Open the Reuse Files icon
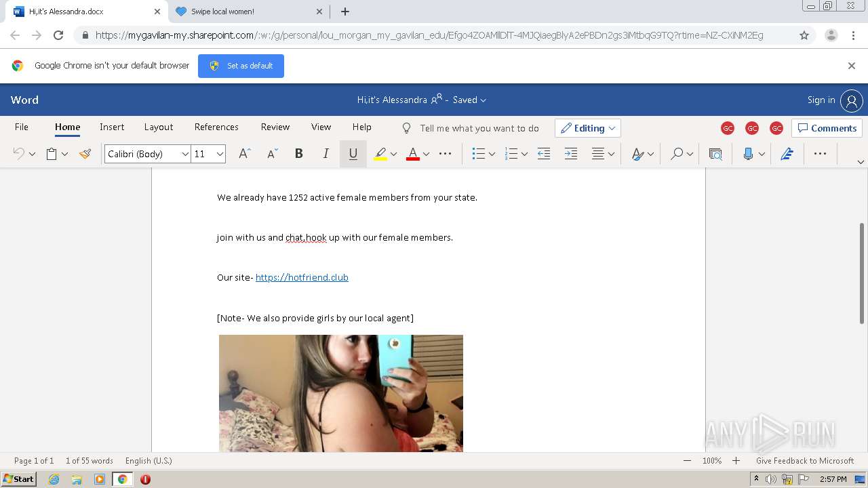Image resolution: width=868 pixels, height=488 pixels. point(715,154)
